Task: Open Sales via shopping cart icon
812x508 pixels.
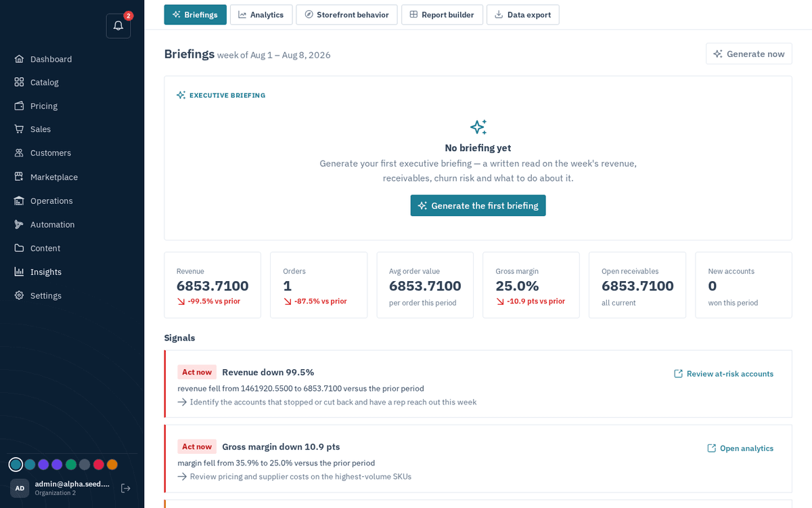Action: click(x=19, y=129)
